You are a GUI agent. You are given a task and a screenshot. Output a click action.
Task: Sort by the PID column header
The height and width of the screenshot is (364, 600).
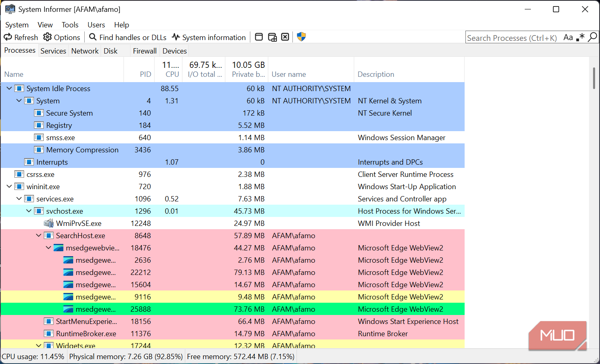[139, 70]
